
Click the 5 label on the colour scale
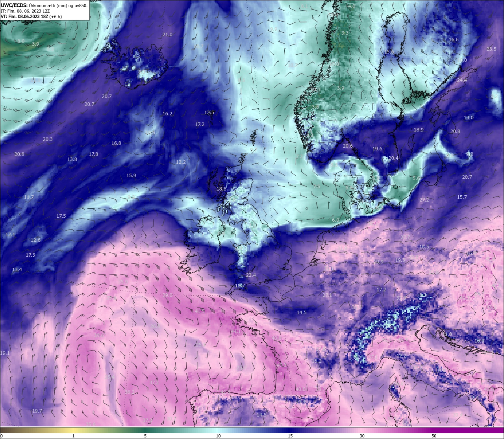[x=145, y=436]
